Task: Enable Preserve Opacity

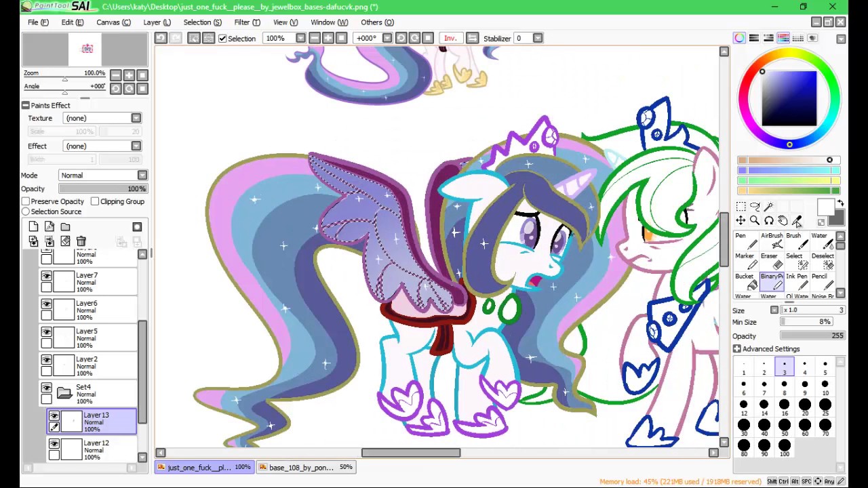Action: (26, 201)
